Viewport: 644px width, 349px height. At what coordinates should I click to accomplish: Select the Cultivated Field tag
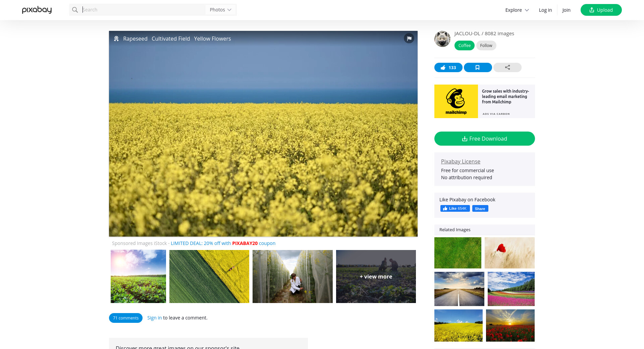[x=171, y=39]
